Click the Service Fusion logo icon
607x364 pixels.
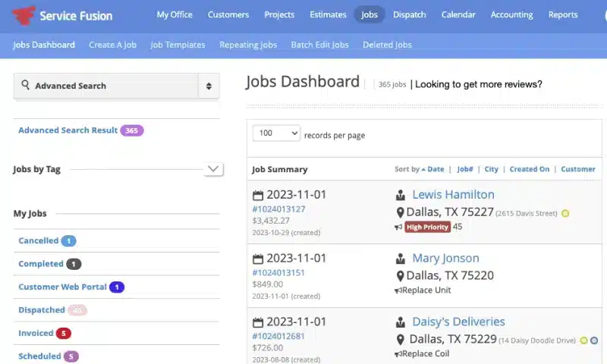coord(23,14)
